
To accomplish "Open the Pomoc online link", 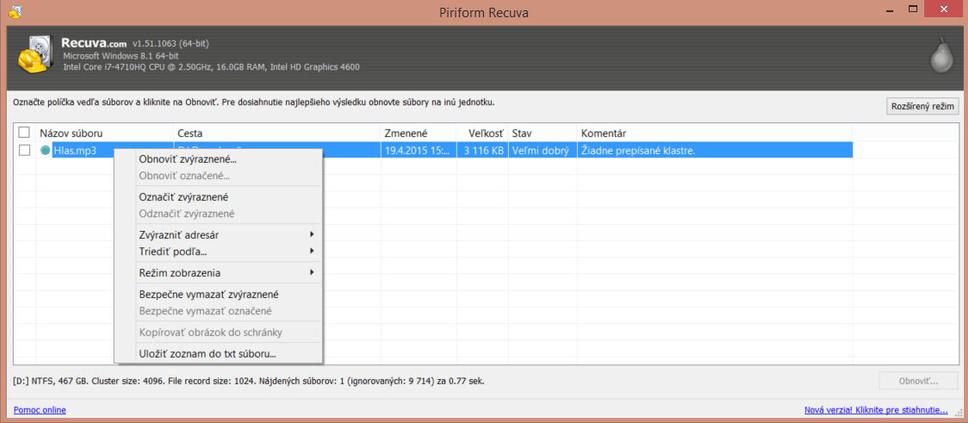I will [x=40, y=410].
